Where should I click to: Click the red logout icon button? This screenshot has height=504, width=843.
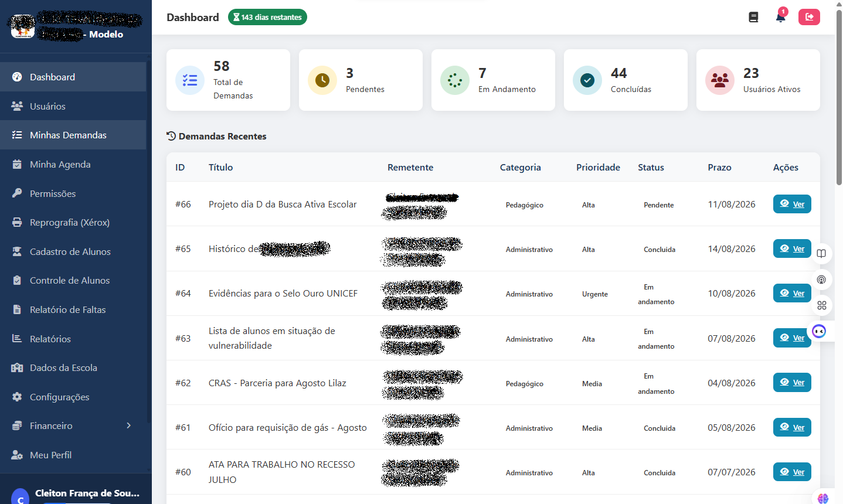point(809,17)
